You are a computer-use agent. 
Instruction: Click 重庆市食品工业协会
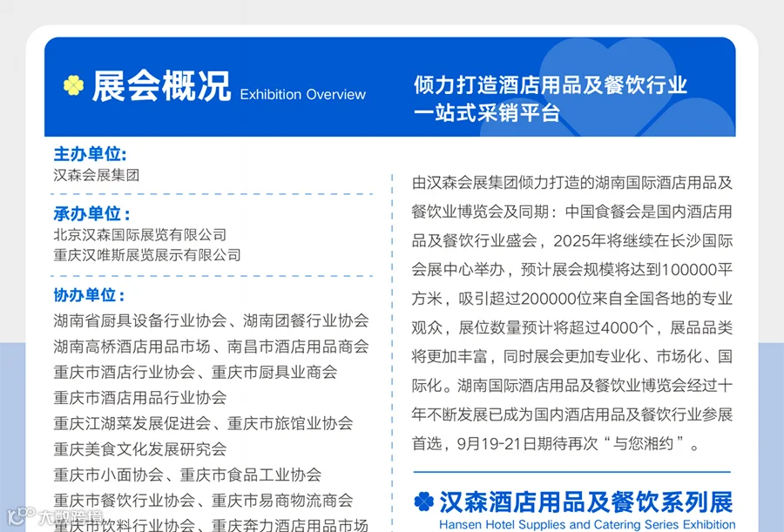click(251, 475)
